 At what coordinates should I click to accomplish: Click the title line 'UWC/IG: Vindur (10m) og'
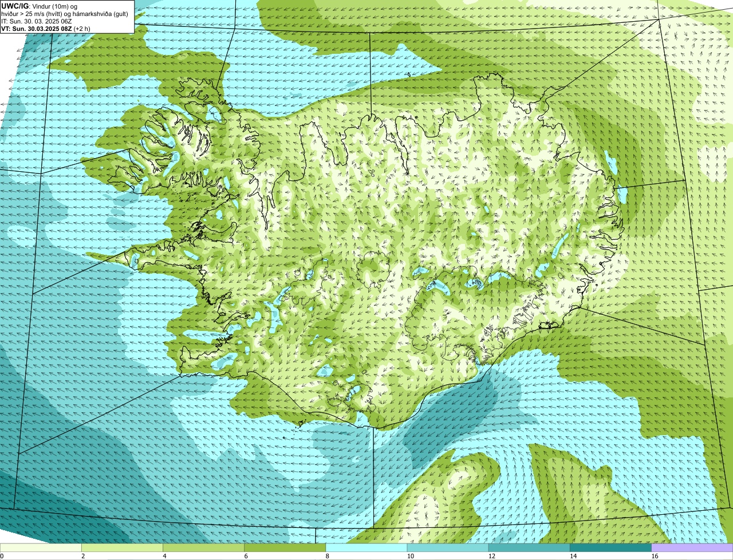click(40, 6)
